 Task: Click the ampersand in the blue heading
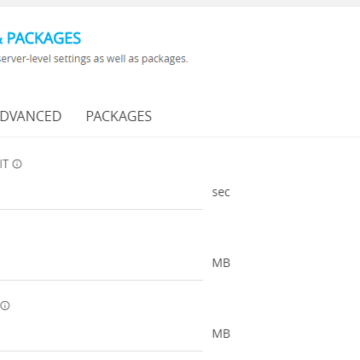pos(1,39)
